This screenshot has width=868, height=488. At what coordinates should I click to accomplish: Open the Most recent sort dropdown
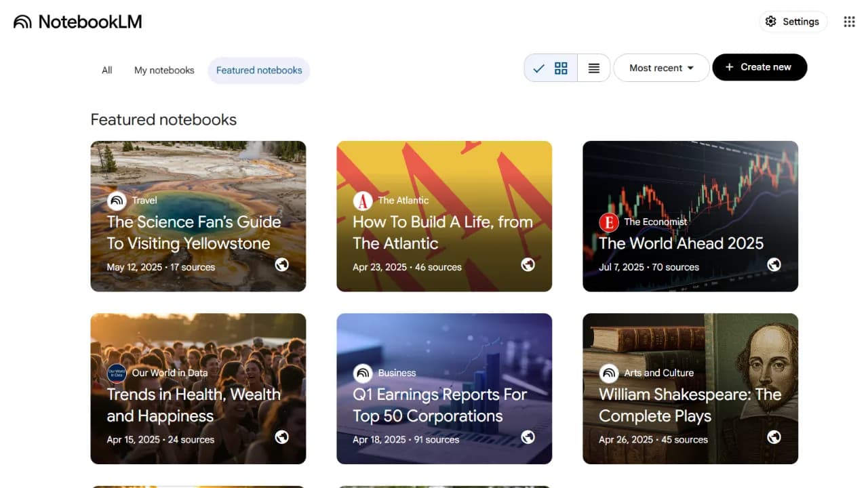coord(661,68)
